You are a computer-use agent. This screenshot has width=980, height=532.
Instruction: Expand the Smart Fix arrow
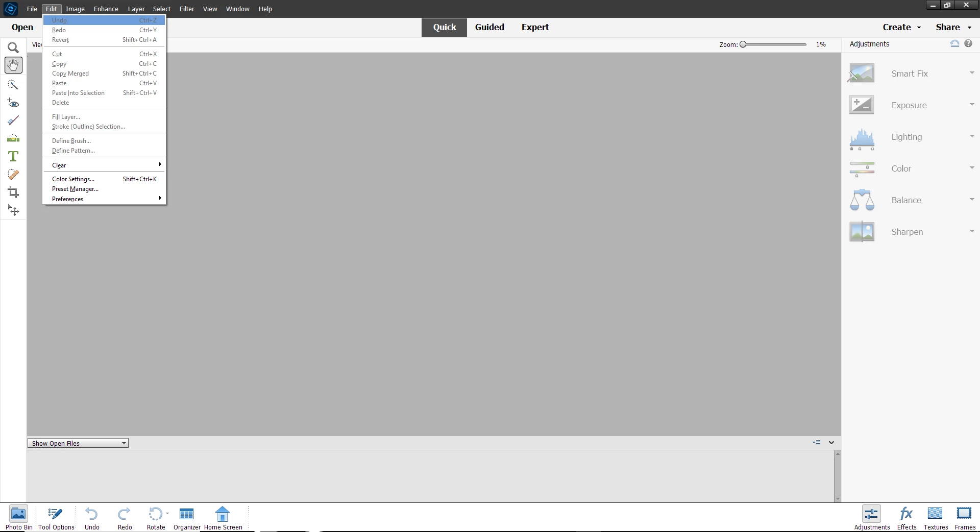[x=972, y=73]
